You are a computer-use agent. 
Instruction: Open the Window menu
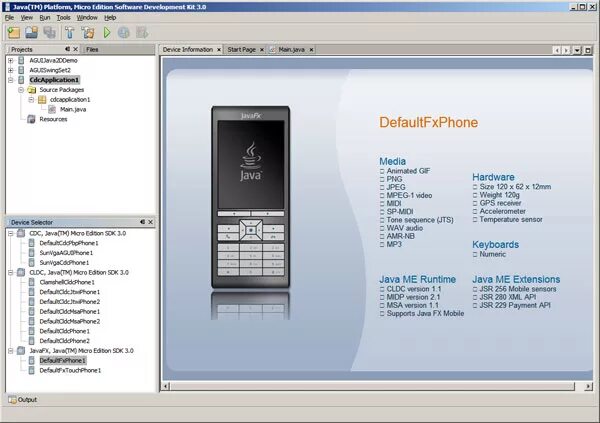click(x=87, y=18)
